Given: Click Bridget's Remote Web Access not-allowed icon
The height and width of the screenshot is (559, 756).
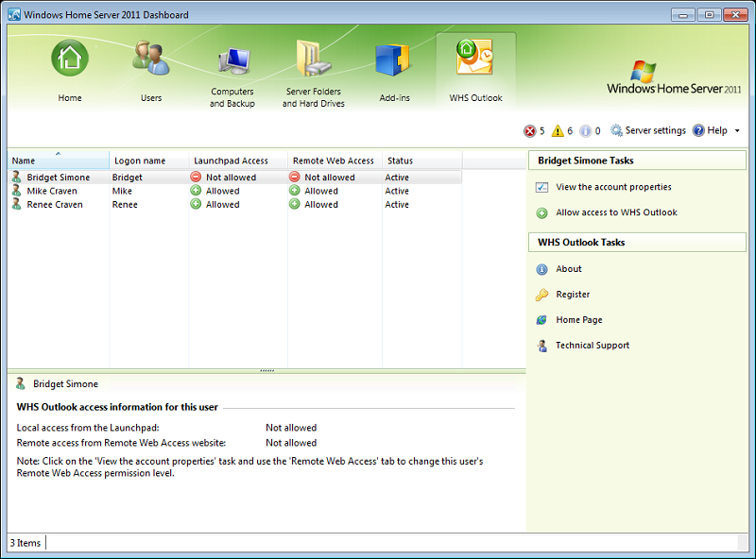Looking at the screenshot, I should [x=295, y=177].
